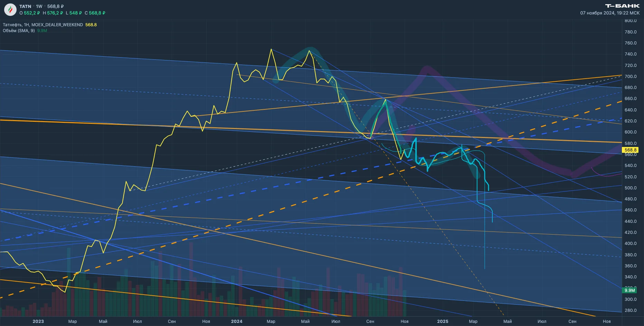Click the green 9.9M legend value
This screenshot has height=326, width=644.
[x=42, y=31]
